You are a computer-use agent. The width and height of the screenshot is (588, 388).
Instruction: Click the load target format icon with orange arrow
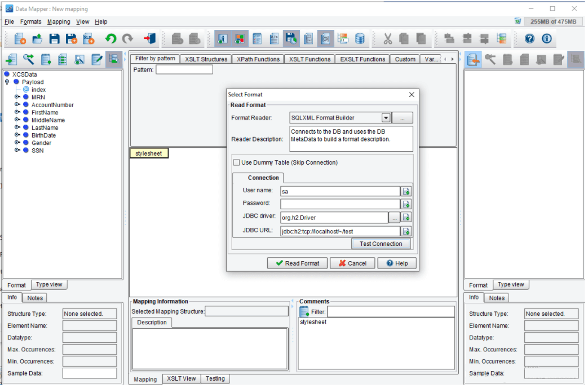click(473, 59)
